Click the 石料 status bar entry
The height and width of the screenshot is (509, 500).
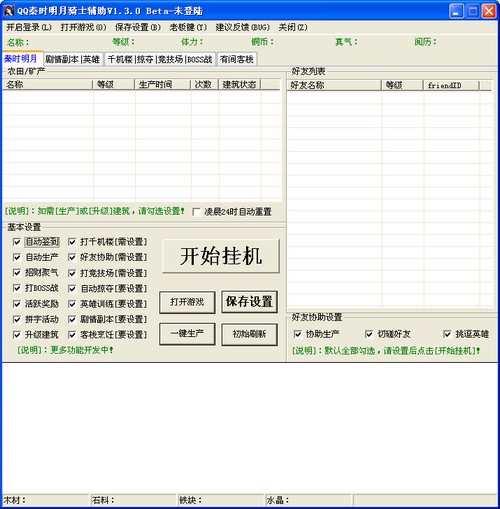coord(133,500)
